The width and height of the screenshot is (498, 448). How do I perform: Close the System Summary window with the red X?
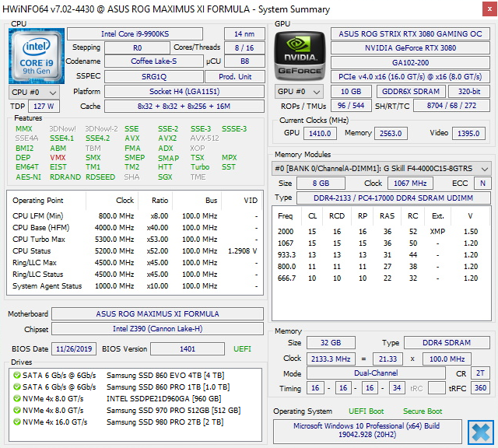coord(489,9)
